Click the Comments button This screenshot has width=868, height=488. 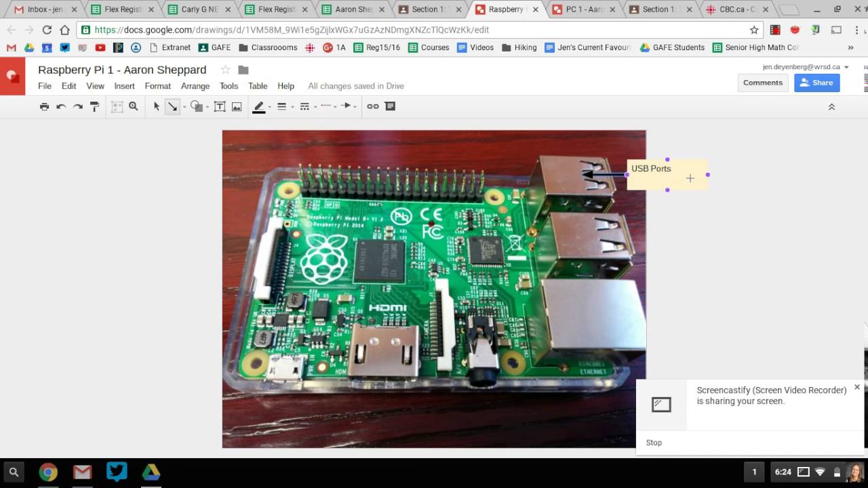point(763,83)
